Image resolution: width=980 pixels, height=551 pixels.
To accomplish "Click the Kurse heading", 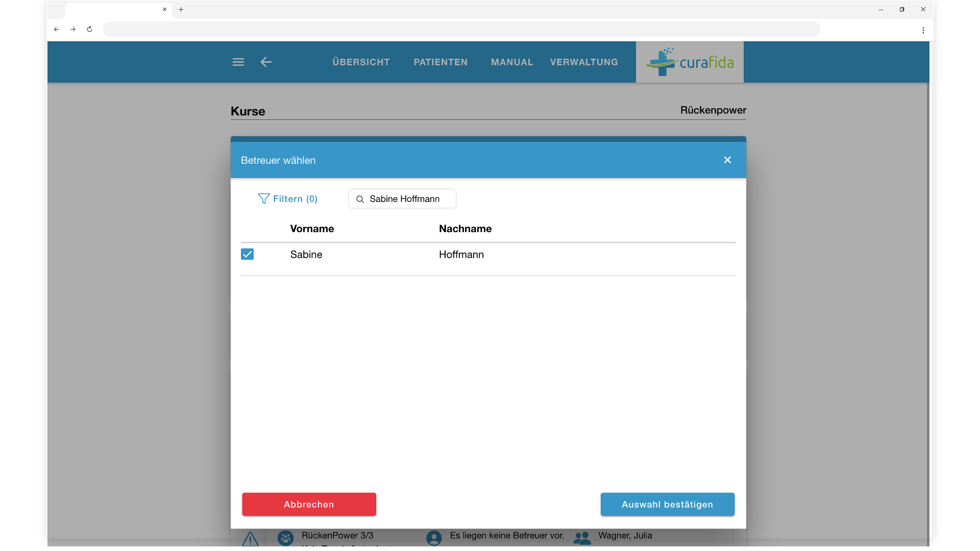I will point(248,111).
